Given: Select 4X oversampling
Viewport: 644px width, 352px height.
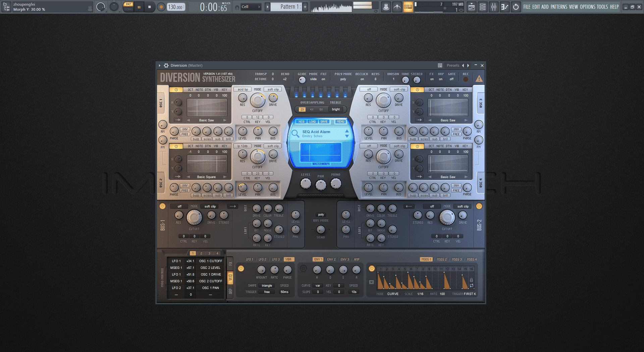Looking at the screenshot, I should tap(312, 110).
